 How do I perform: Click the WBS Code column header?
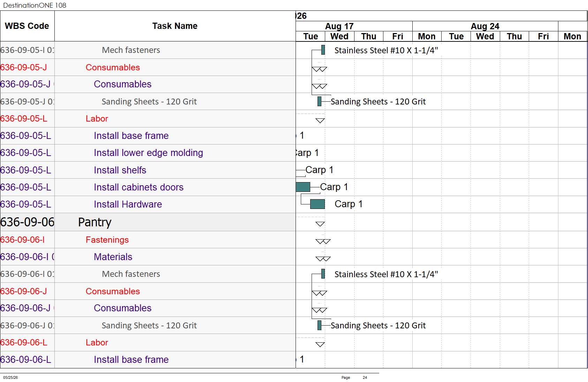(27, 26)
